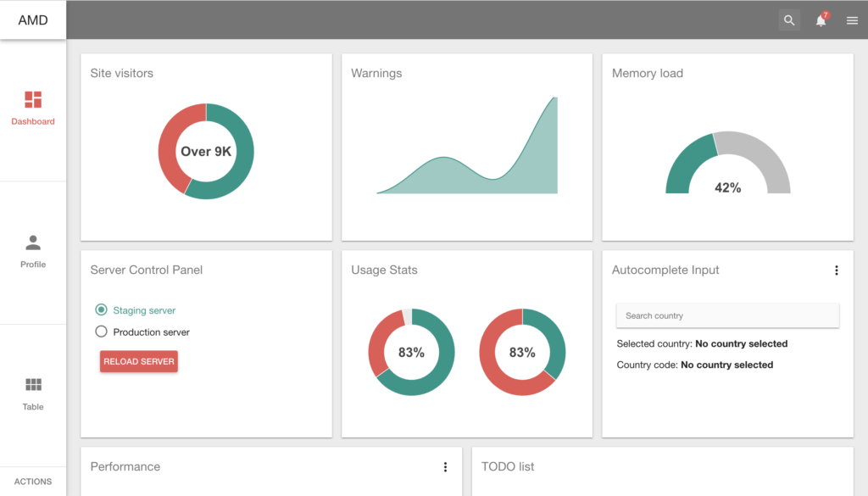Open the search icon in top bar

point(789,20)
